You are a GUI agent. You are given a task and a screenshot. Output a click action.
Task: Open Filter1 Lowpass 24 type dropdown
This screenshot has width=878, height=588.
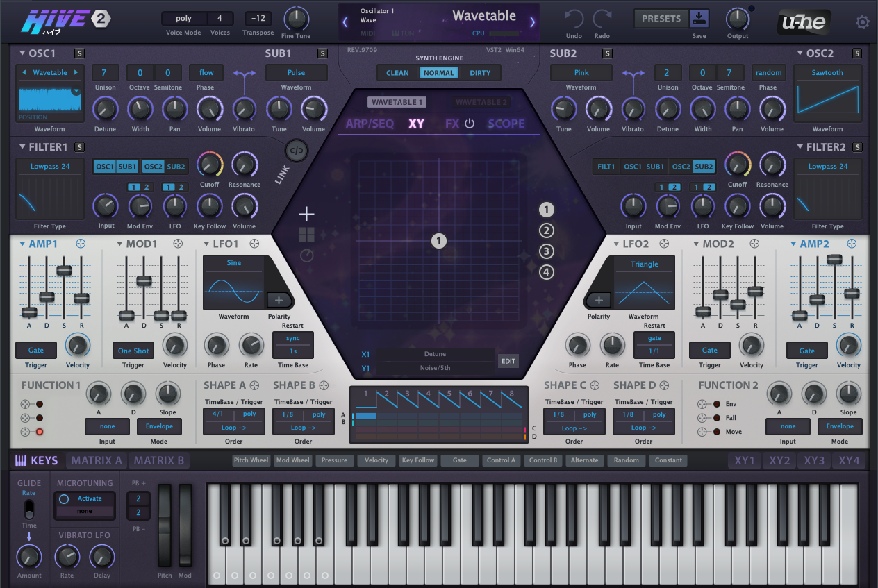50,167
